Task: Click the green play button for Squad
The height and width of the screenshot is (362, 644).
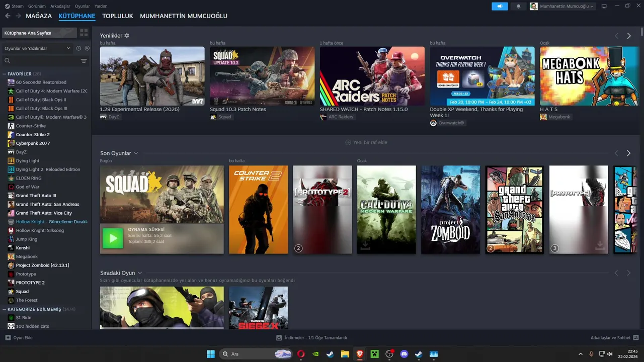Action: pyautogui.click(x=113, y=238)
